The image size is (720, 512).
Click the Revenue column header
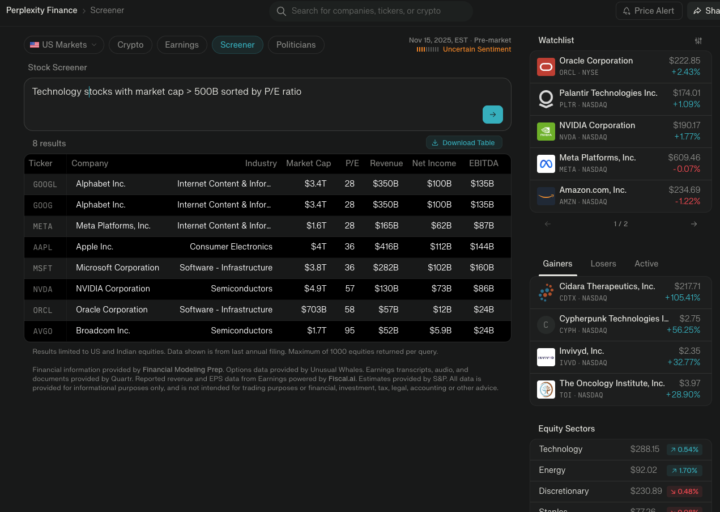pyautogui.click(x=386, y=163)
